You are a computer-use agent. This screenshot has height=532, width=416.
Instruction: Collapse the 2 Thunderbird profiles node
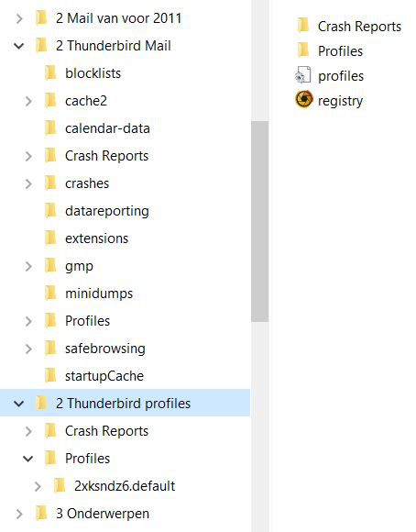19,403
